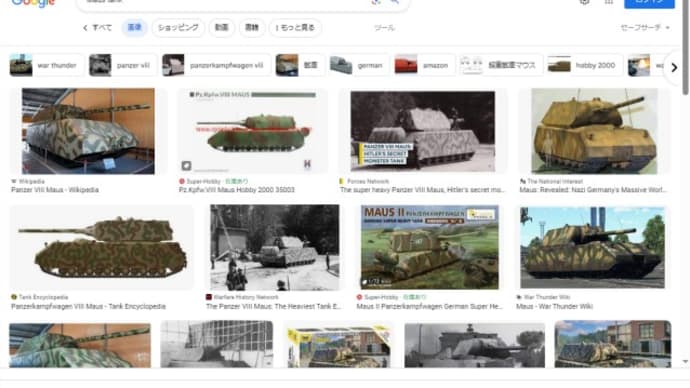
Task: Open The National Interest yellow tank image
Action: click(594, 131)
